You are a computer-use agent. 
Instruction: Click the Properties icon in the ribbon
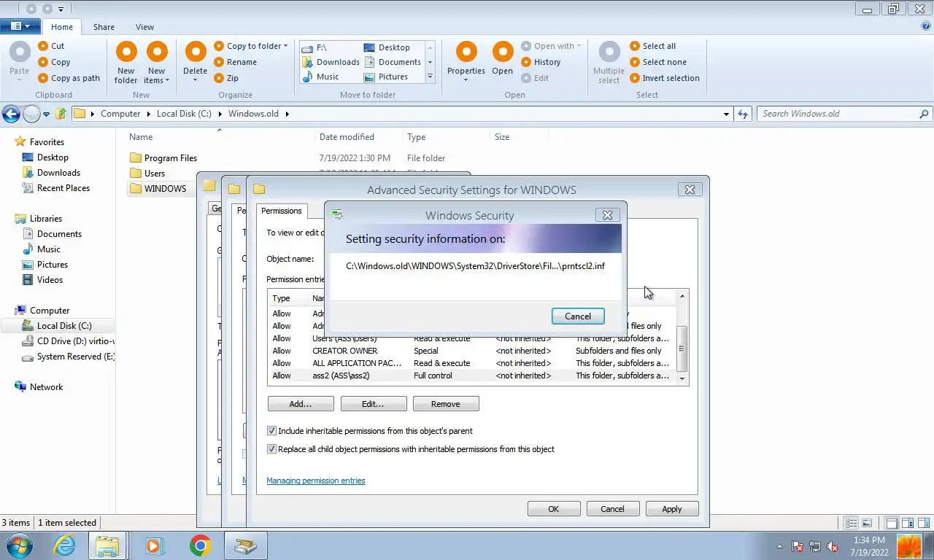(466, 52)
